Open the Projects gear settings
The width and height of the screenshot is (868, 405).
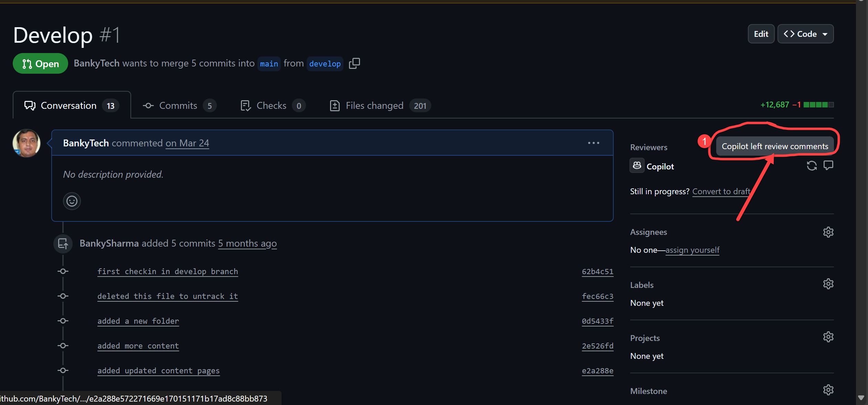828,337
